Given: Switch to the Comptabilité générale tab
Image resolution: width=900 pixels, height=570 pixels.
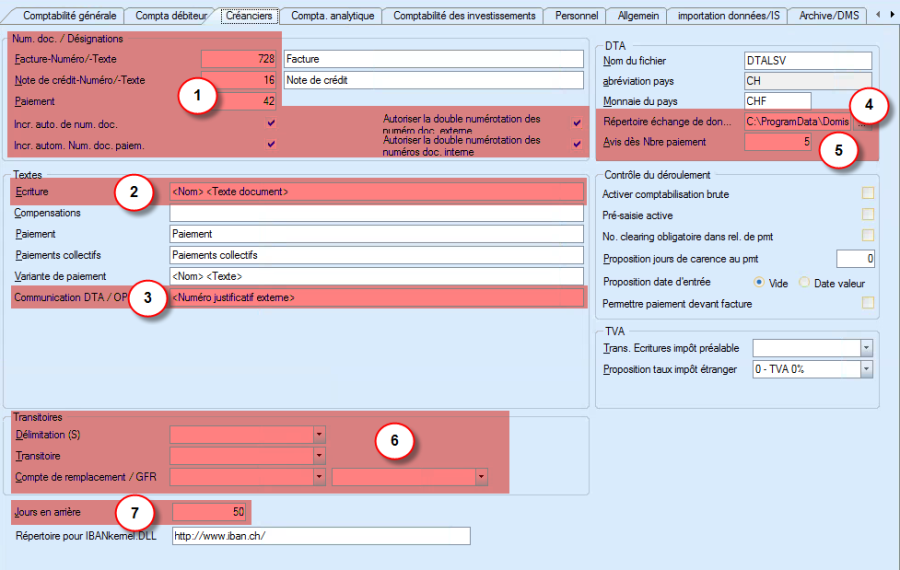Looking at the screenshot, I should coord(69,16).
